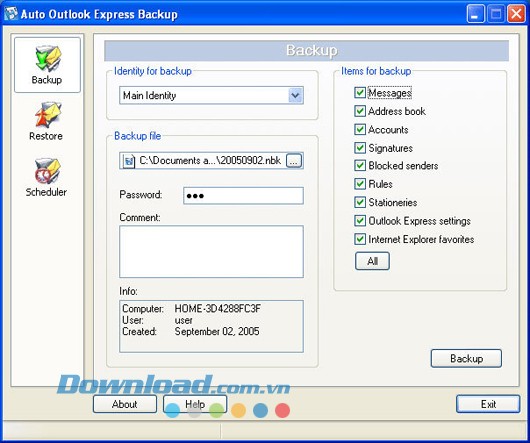Start the backup with the Backup button

(466, 358)
